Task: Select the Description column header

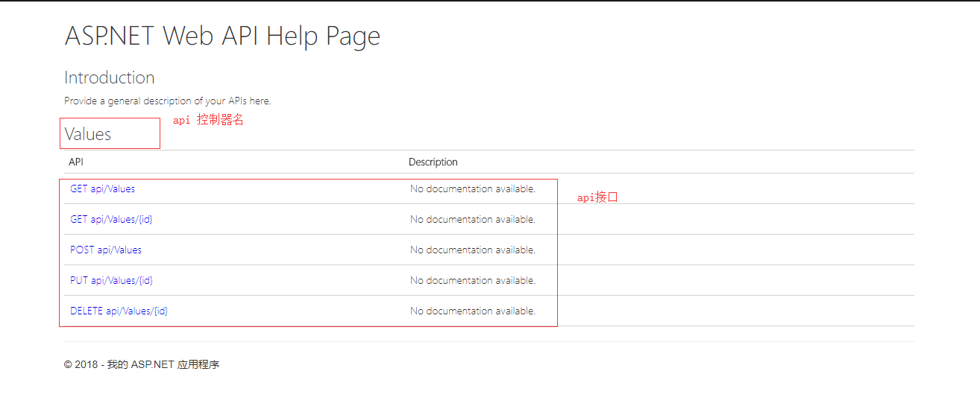Action: click(x=433, y=162)
